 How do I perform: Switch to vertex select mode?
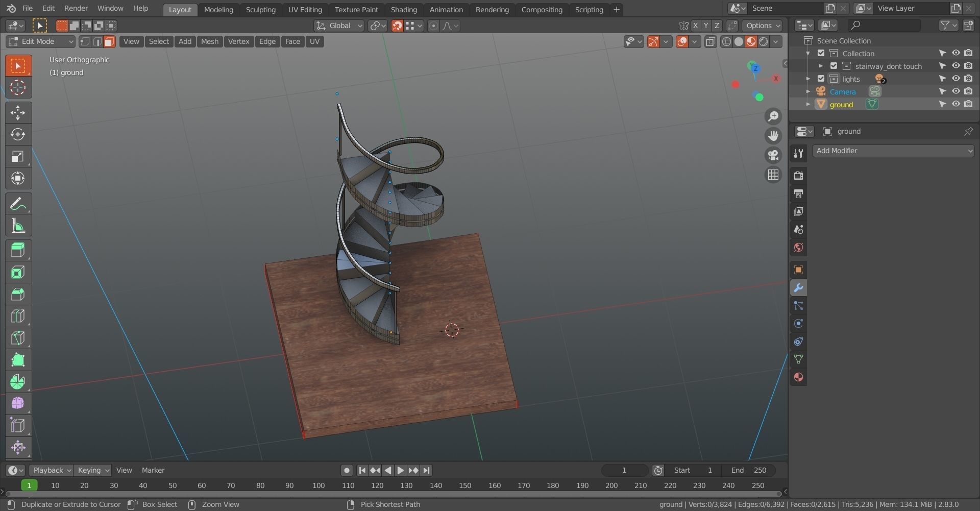(85, 42)
